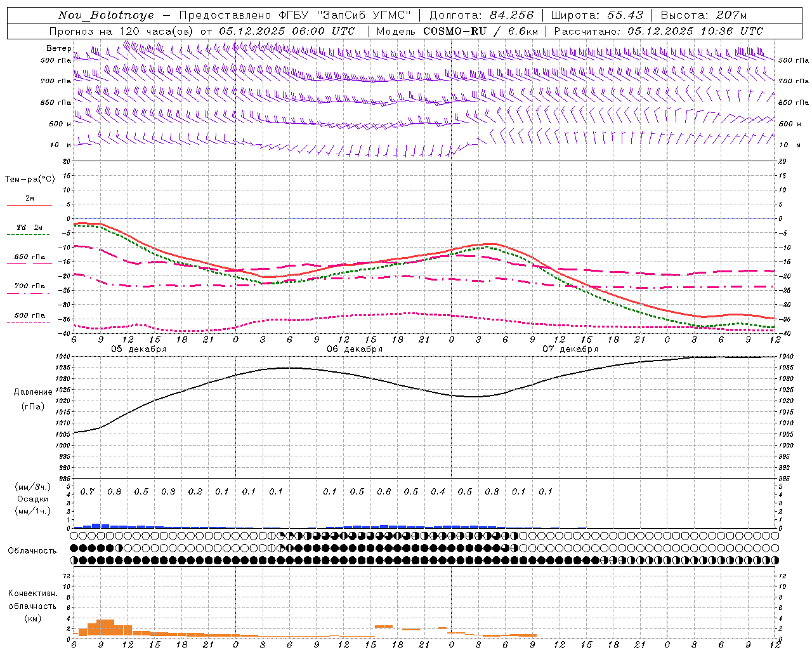The width and height of the screenshot is (812, 650).
Task: Click the station name Nov_Bolotnoye in the header
Action: [x=106, y=15]
